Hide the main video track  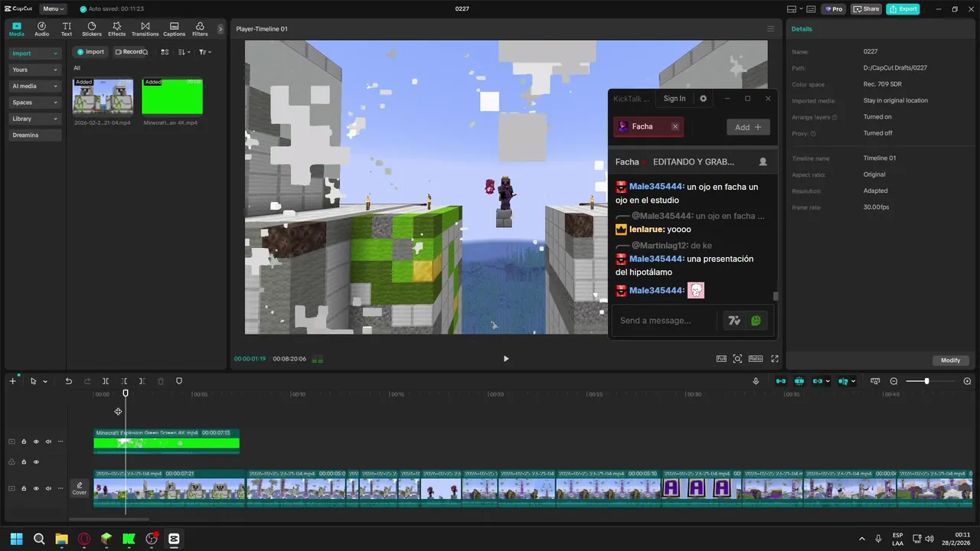pyautogui.click(x=36, y=488)
